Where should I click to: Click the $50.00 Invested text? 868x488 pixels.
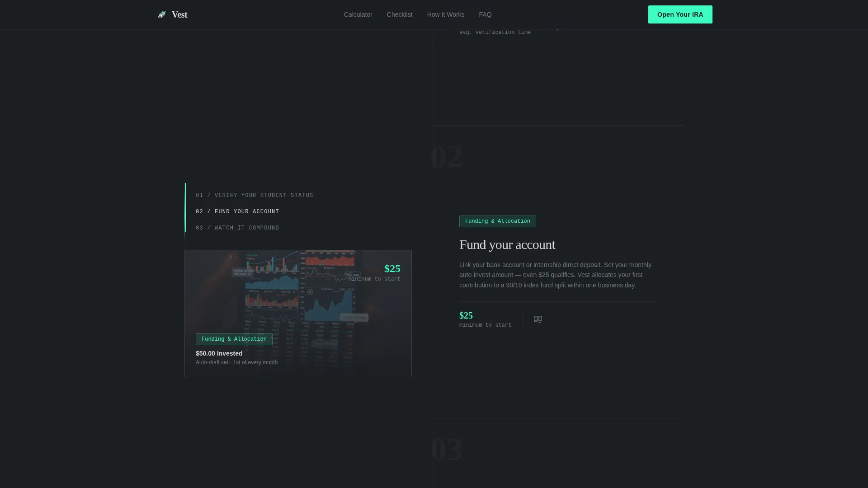pyautogui.click(x=219, y=353)
